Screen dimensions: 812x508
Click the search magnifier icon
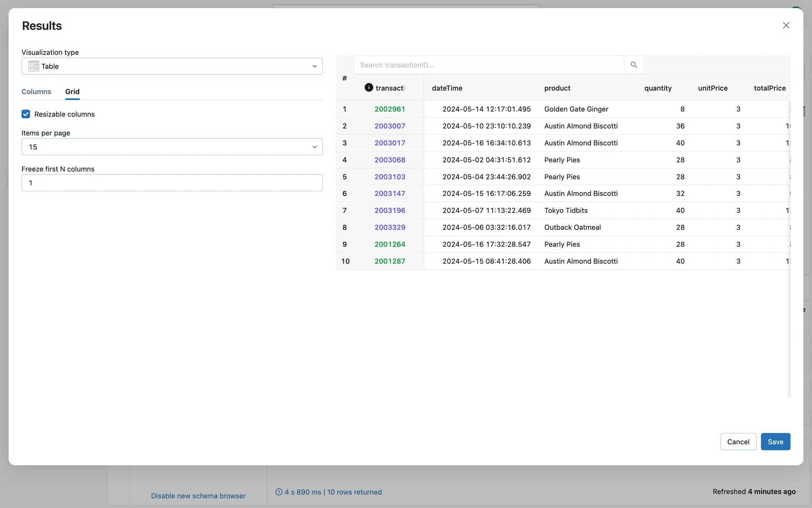[x=634, y=65]
